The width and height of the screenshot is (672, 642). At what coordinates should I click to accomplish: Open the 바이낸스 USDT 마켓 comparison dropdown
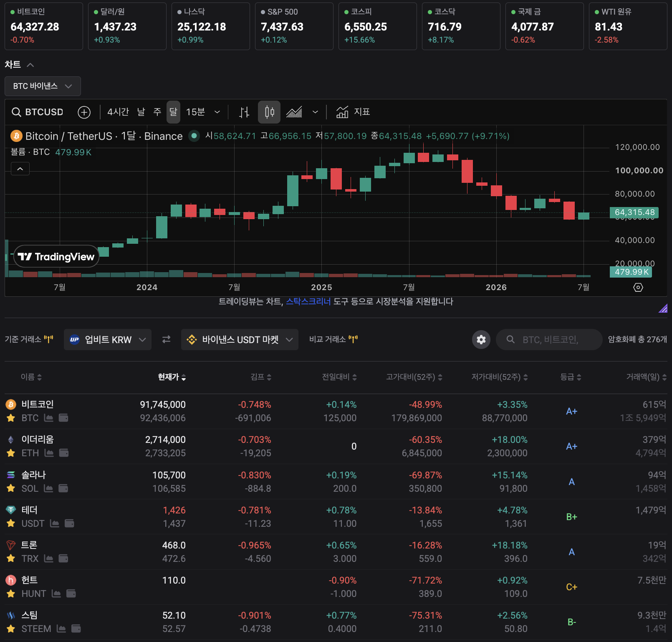pos(240,339)
